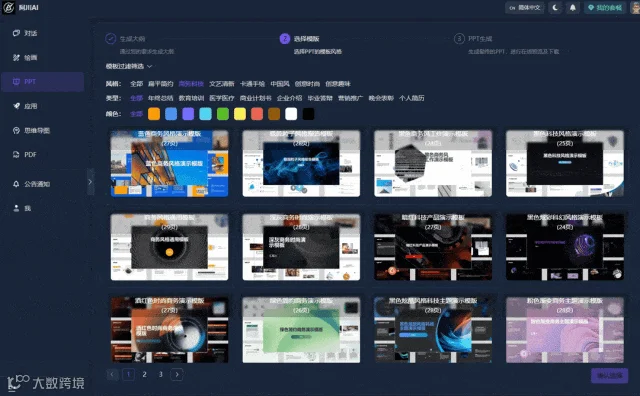This screenshot has width=640, height=396.
Task: Open notifications bell in top bar
Action: point(573,7)
